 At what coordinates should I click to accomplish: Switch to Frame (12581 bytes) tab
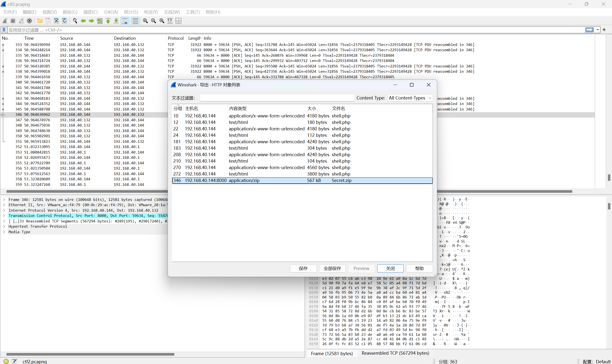[x=332, y=353]
